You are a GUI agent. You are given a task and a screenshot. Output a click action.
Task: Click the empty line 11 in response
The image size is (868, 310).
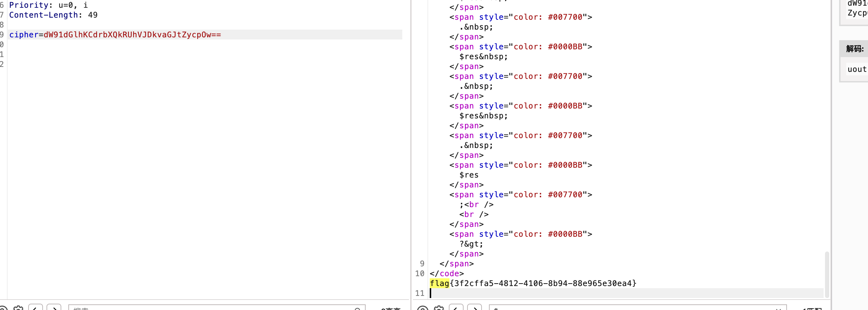[x=626, y=293]
